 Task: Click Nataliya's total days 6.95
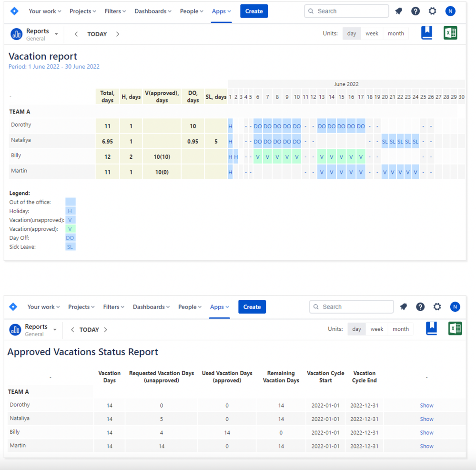[x=108, y=141]
